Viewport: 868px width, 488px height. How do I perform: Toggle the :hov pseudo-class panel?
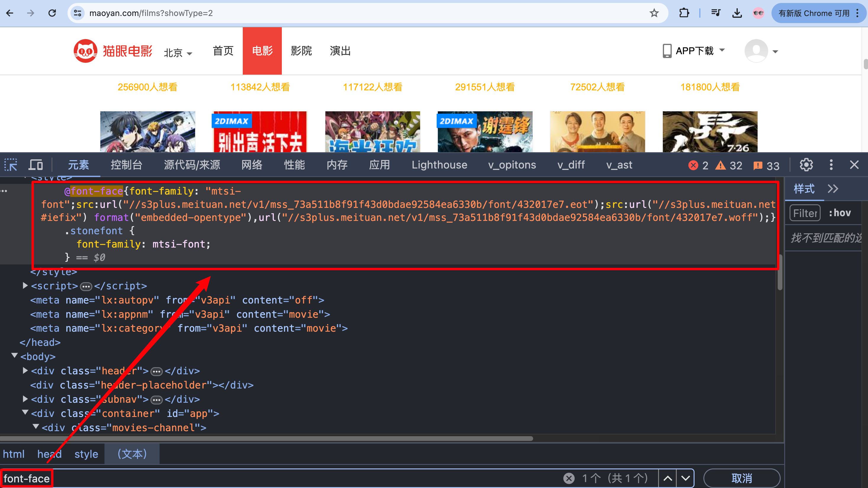click(x=840, y=213)
